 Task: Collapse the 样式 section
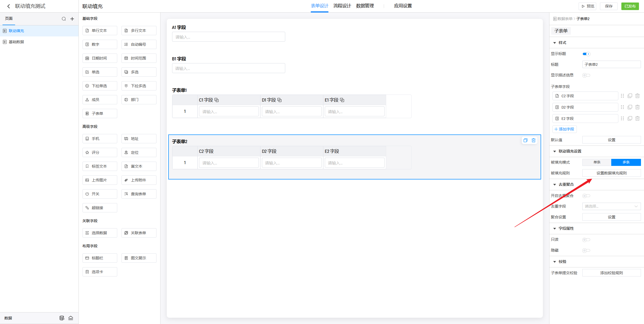[x=554, y=43]
